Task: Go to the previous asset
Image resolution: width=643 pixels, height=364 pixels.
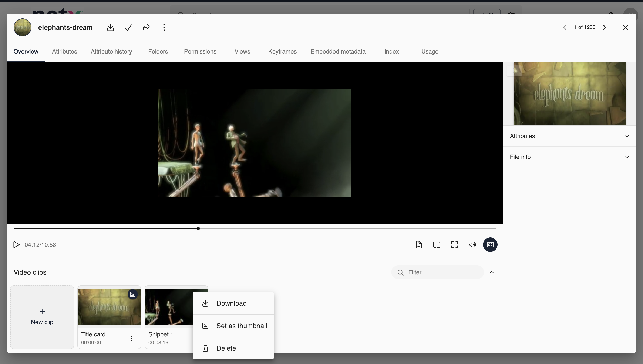Action: click(565, 27)
